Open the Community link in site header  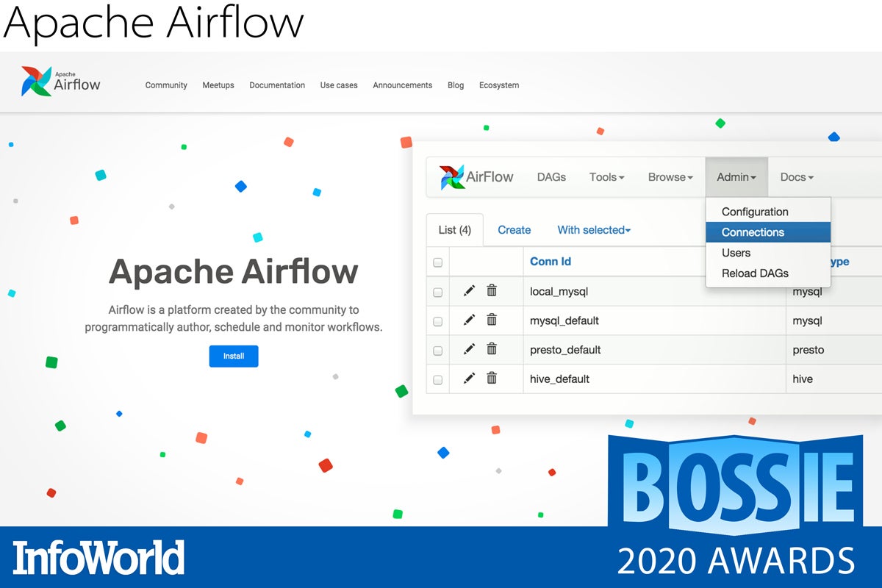tap(166, 85)
